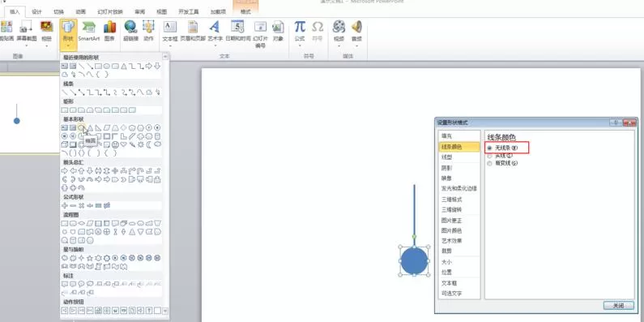The width and height of the screenshot is (644, 322).
Task: Select the slide thumbnail in left pane
Action: [x=30, y=114]
